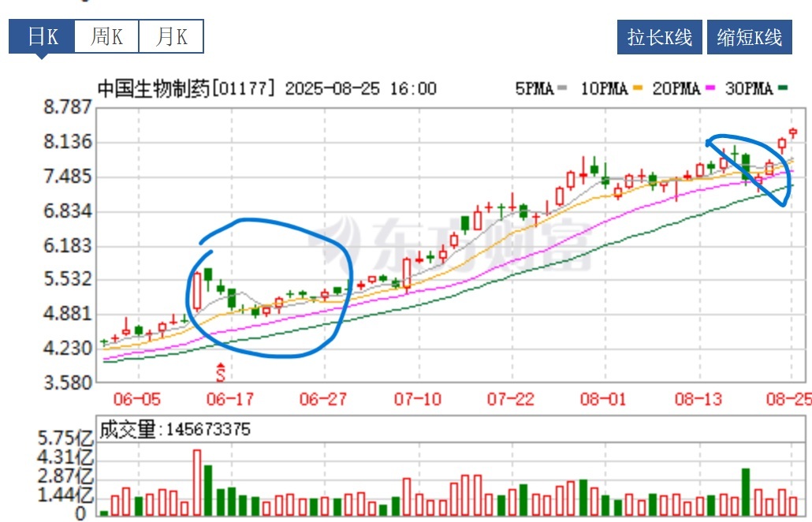Click the 08-01 date axis label
This screenshot has width=812, height=522.
pos(603,399)
